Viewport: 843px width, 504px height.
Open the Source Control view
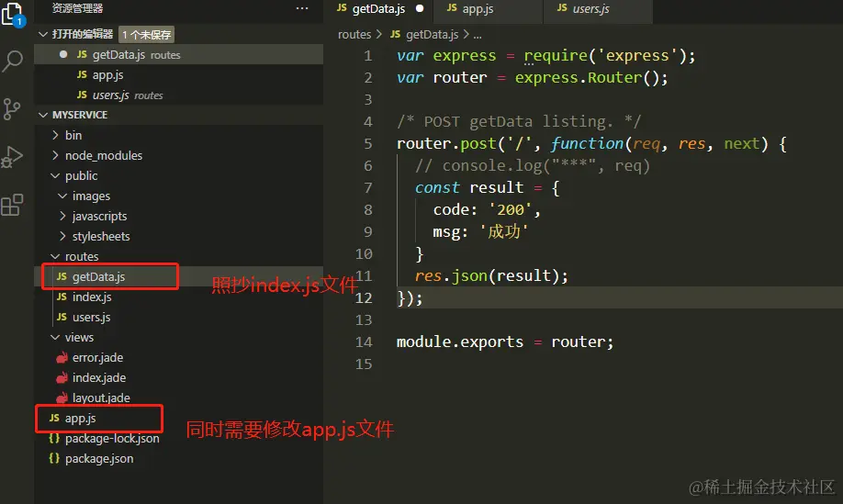pos(12,109)
